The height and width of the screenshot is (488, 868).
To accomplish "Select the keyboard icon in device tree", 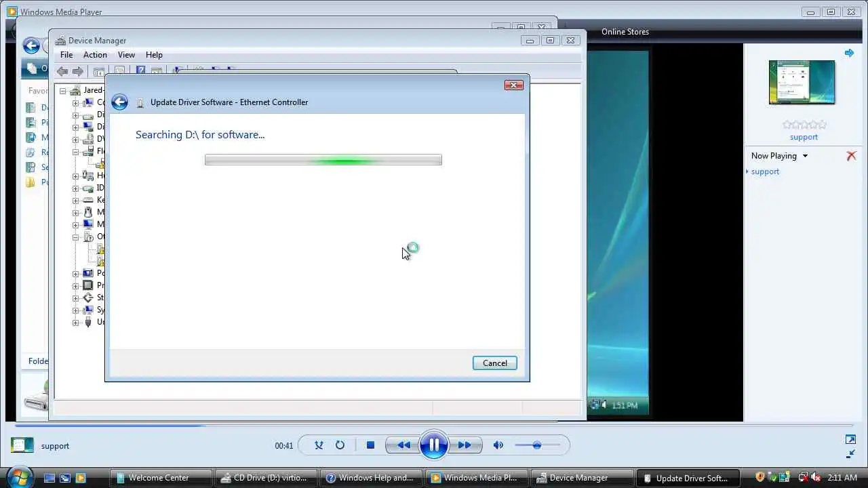I will click(x=88, y=201).
